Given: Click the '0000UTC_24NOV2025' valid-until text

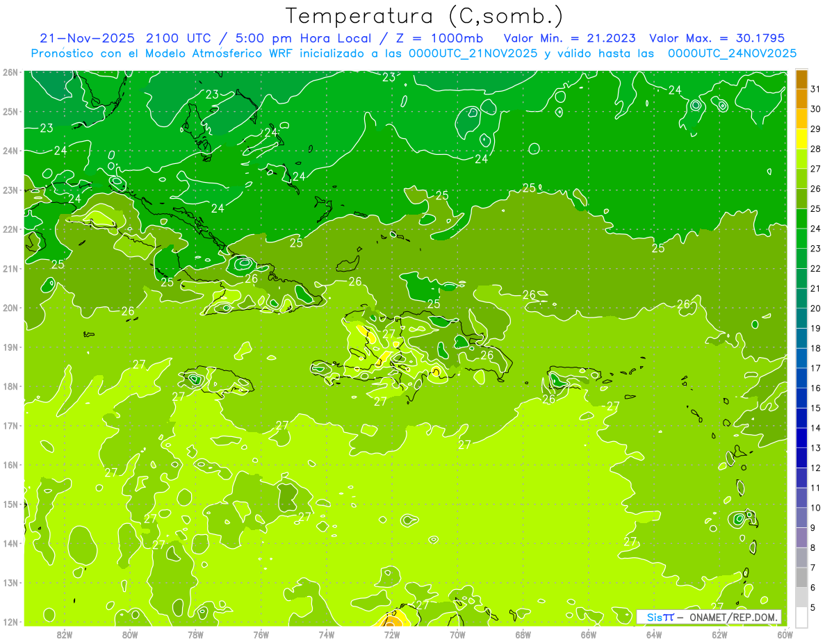Looking at the screenshot, I should [732, 53].
